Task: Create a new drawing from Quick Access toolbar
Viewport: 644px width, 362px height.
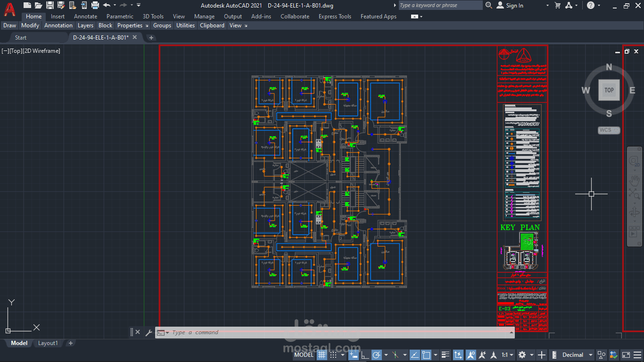Action: [x=27, y=5]
